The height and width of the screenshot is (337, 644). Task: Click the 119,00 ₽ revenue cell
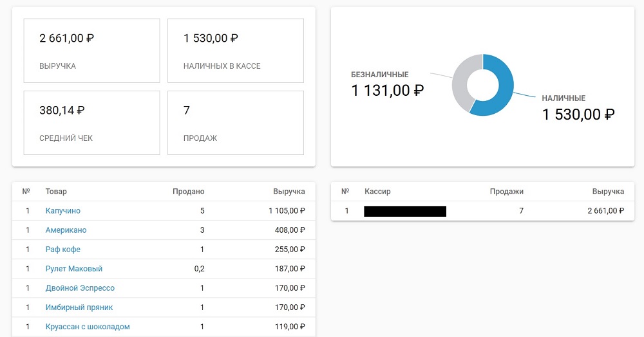290,327
